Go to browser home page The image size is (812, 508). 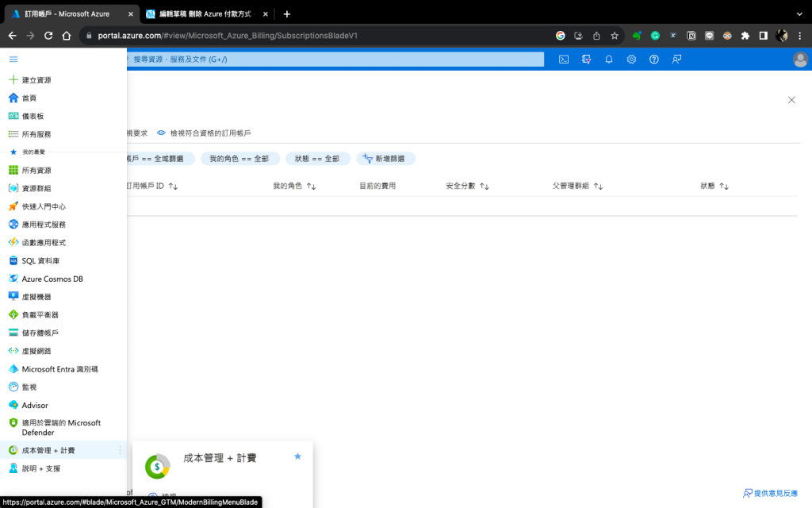coord(67,36)
